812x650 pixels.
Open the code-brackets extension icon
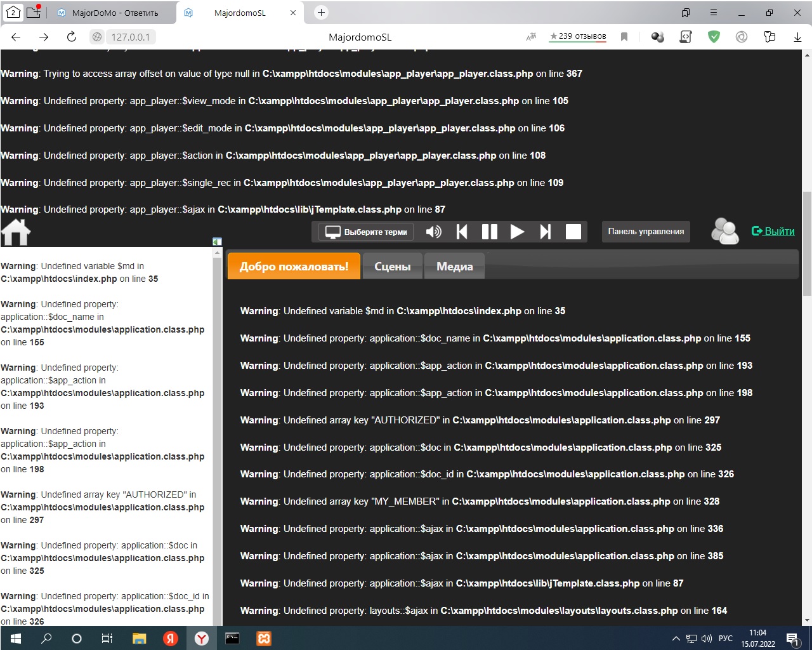pyautogui.click(x=686, y=37)
